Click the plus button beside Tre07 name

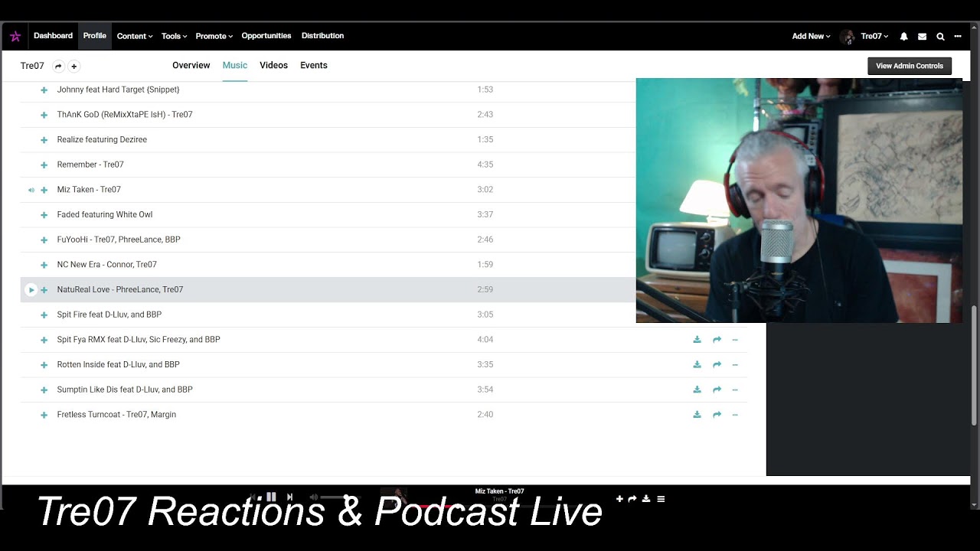coord(74,66)
